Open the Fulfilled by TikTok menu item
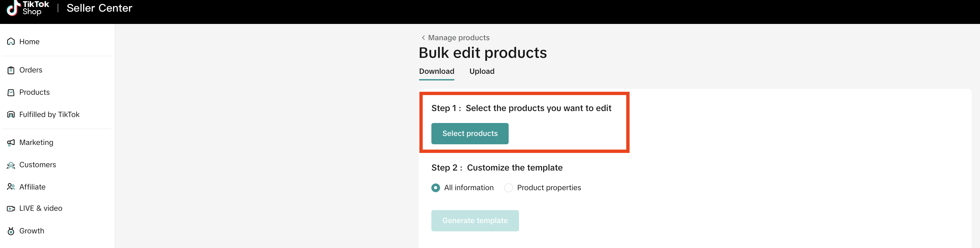The width and height of the screenshot is (980, 248). (49, 115)
